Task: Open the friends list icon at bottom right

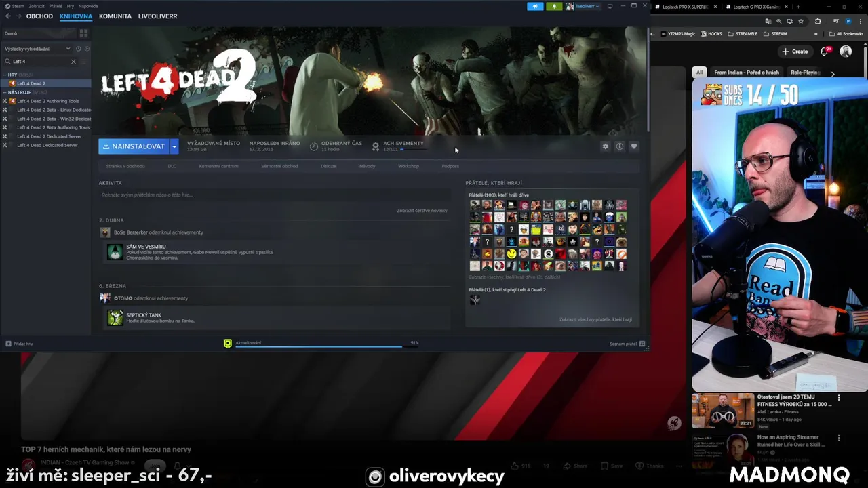Action: [642, 344]
